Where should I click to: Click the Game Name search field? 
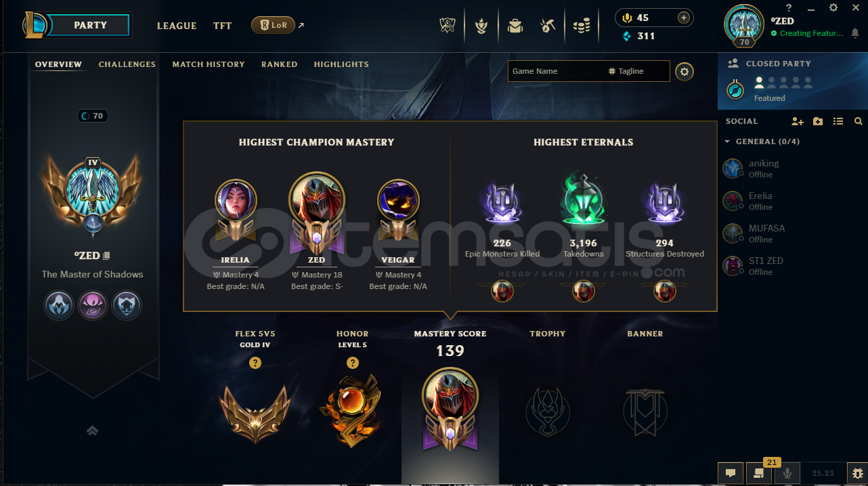tap(555, 71)
